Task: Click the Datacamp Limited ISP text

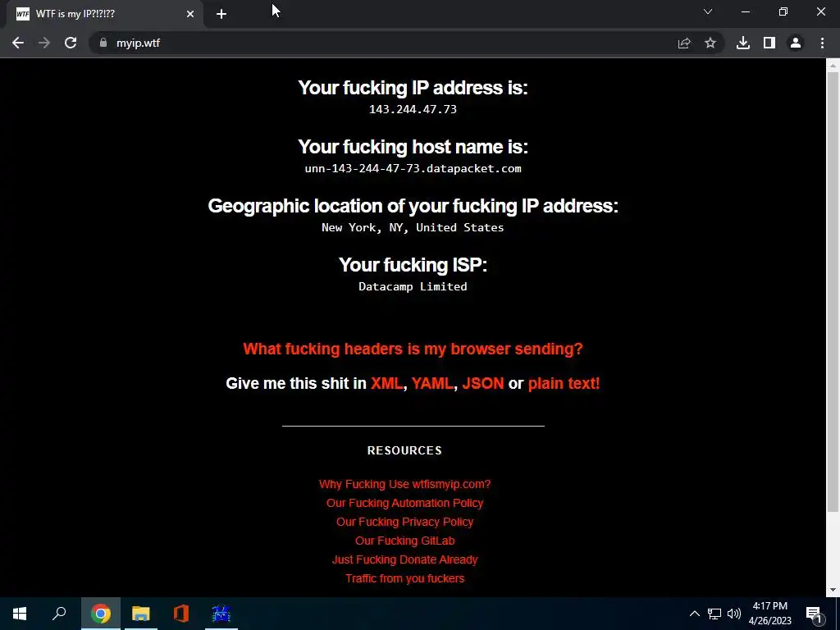Action: 413,286
